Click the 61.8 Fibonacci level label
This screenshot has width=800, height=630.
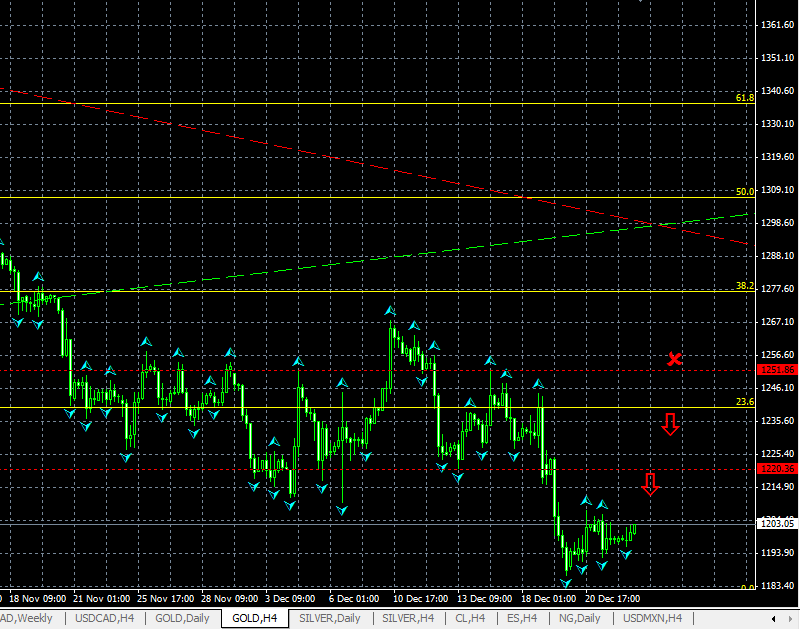[744, 98]
